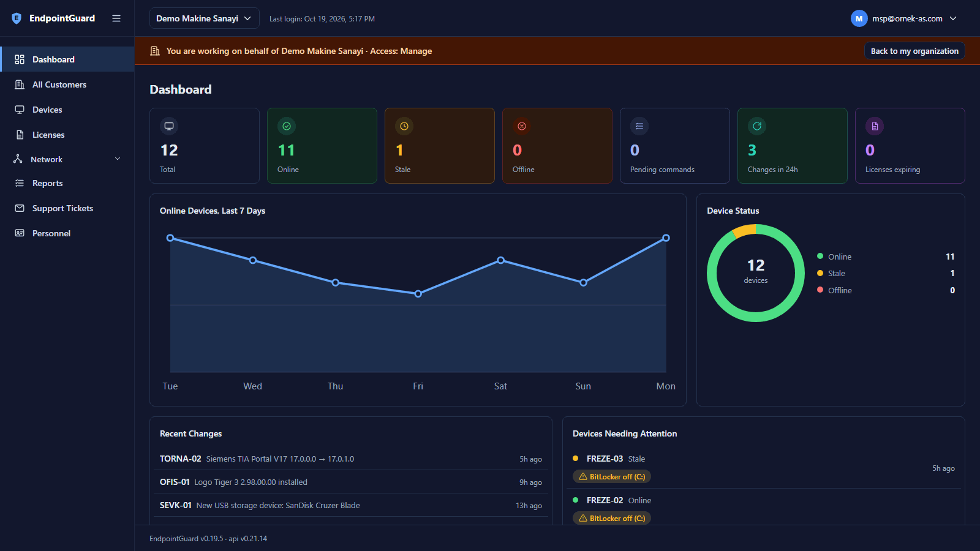Click the Reports list icon in sidebar
Viewport: 980px width, 551px height.
(20, 183)
